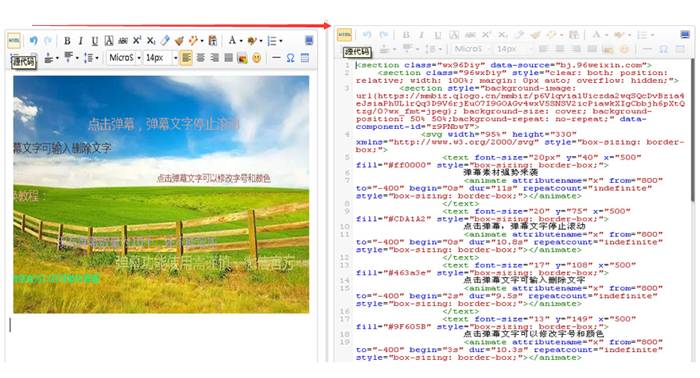This screenshot has height=378, width=700.
Task: Click the svg width="95%" code line
Action: [x=499, y=134]
